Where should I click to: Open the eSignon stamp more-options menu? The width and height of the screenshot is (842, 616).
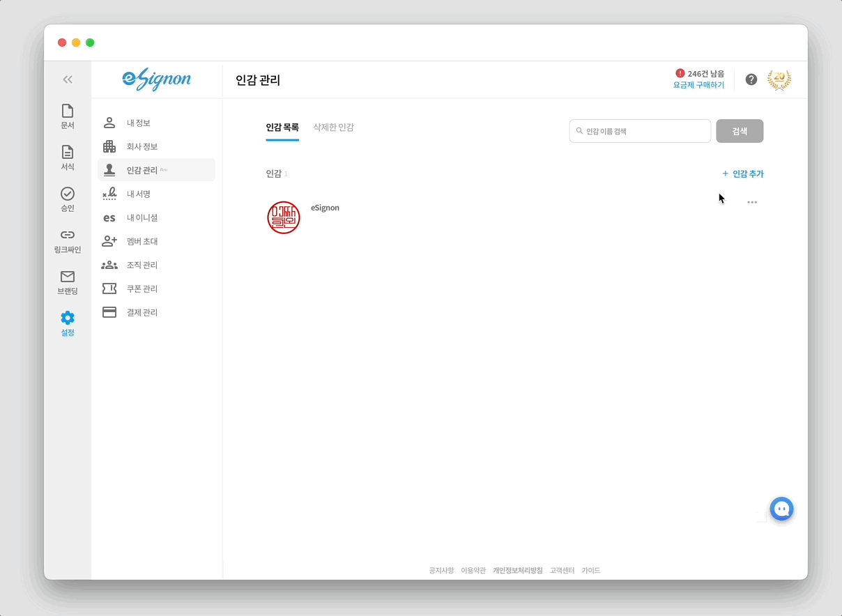point(752,202)
